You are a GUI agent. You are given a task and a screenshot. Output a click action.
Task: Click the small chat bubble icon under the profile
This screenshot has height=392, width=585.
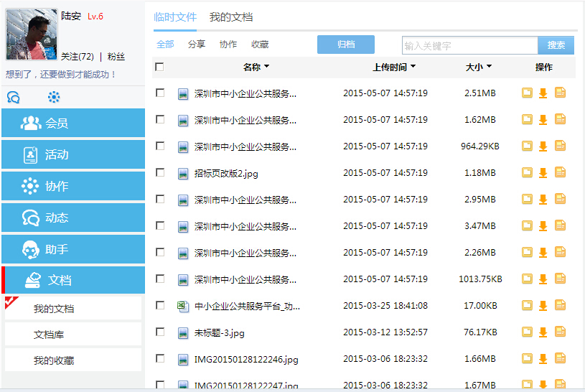coord(13,98)
